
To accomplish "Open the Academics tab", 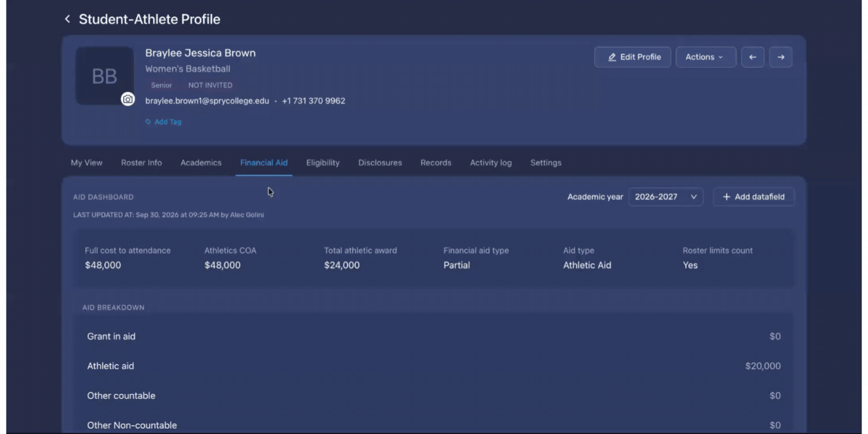I will point(201,163).
